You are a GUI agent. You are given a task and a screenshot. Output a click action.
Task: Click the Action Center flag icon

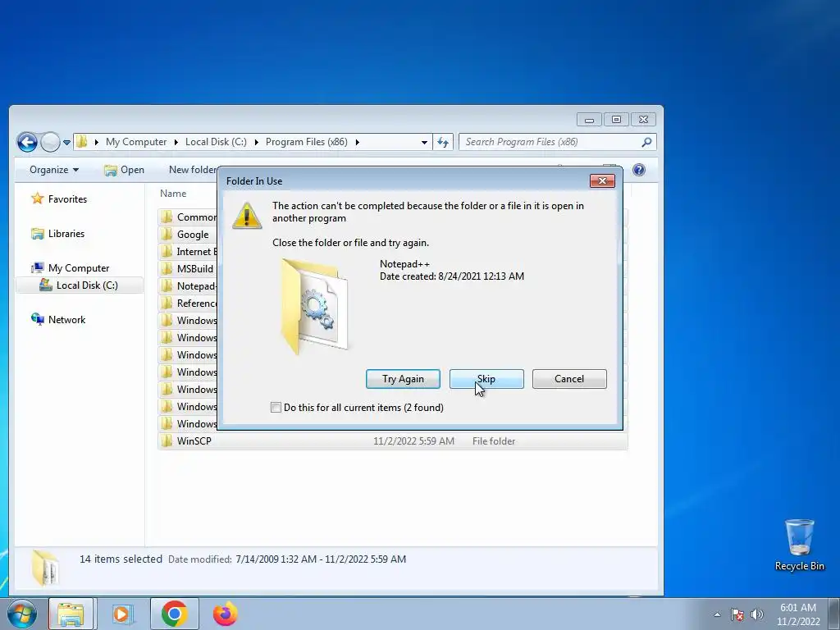(x=737, y=614)
